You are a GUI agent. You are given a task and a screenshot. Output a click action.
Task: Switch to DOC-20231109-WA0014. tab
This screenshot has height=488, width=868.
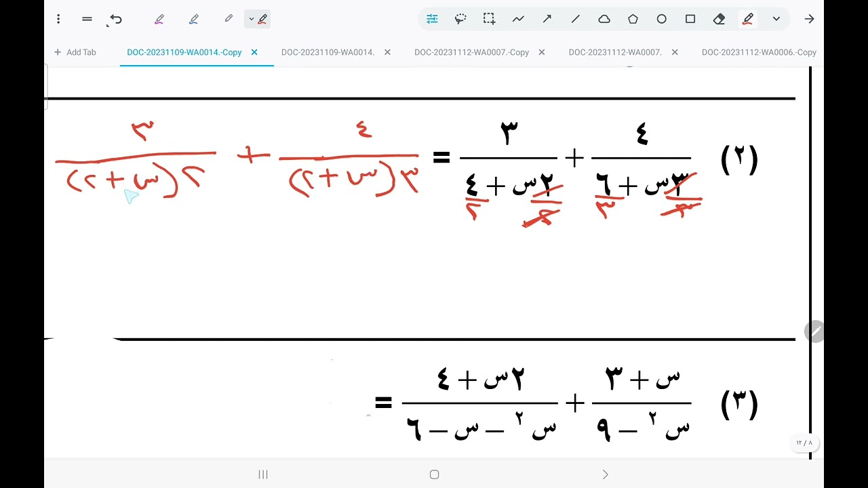coord(328,52)
